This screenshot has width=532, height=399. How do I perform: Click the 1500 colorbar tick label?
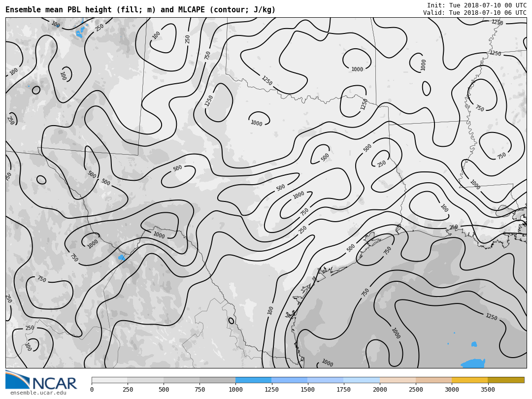coord(307,390)
